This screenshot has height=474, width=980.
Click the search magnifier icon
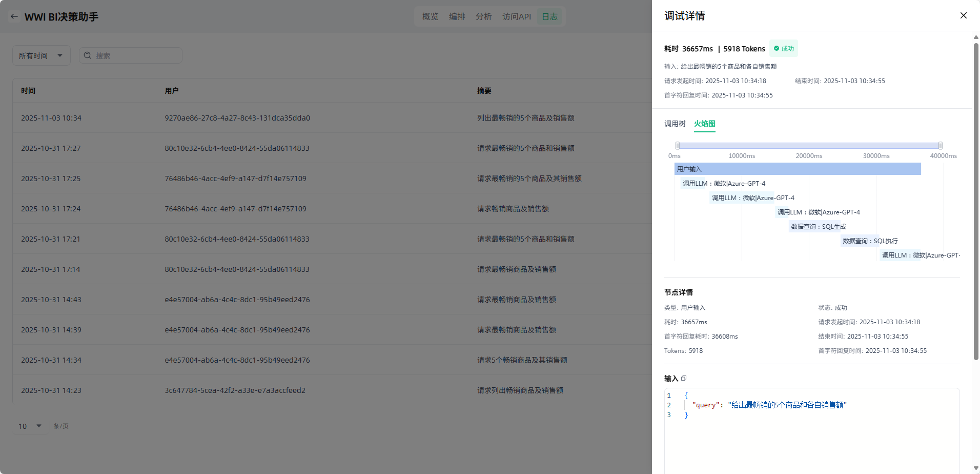(88, 55)
